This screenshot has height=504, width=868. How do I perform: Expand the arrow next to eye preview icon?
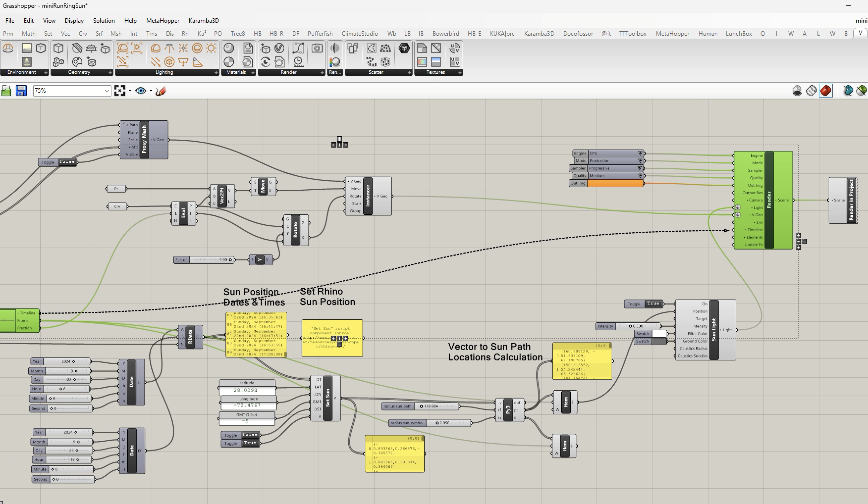[x=151, y=91]
